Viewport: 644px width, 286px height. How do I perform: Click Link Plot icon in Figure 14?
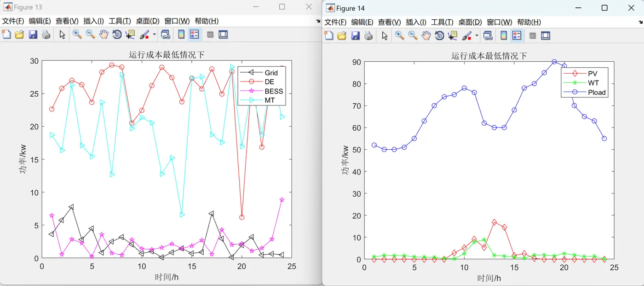pos(488,35)
